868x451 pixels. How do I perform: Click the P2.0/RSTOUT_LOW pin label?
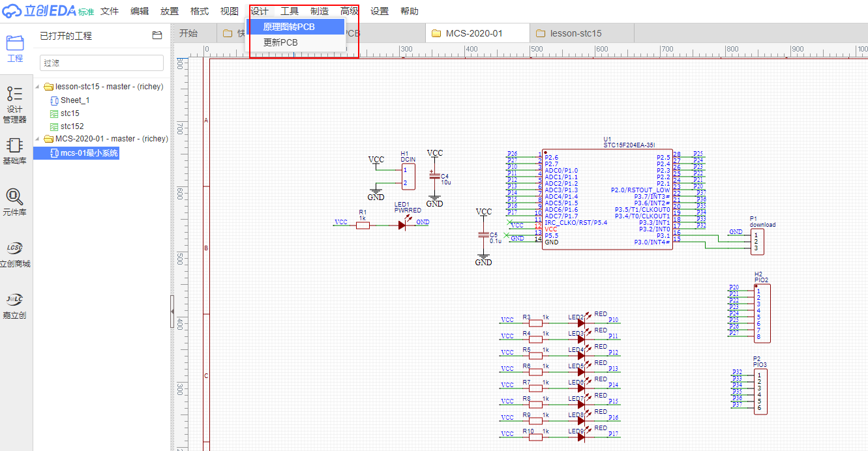pos(640,190)
